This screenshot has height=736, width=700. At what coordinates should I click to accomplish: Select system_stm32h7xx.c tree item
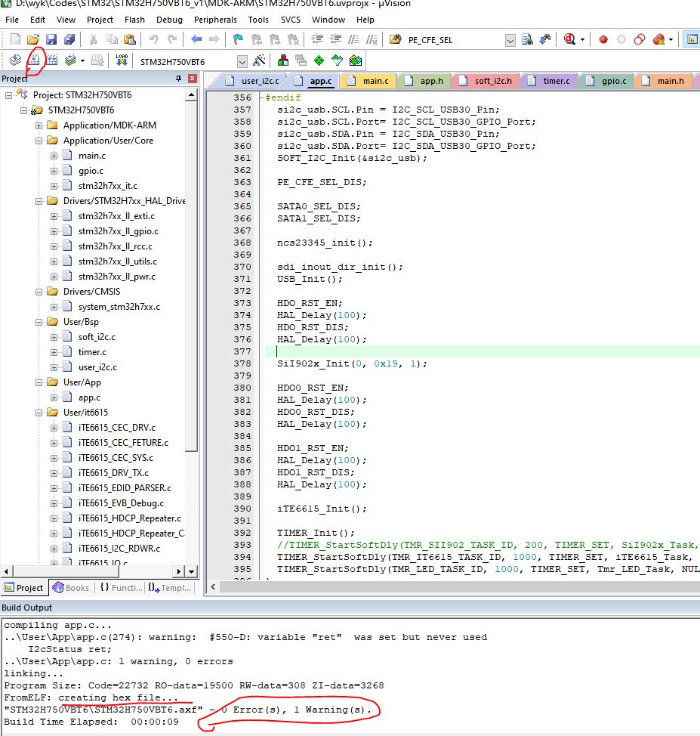(119, 307)
